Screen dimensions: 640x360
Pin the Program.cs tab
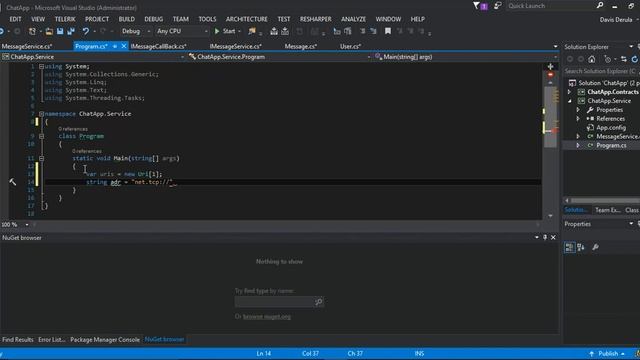click(115, 46)
